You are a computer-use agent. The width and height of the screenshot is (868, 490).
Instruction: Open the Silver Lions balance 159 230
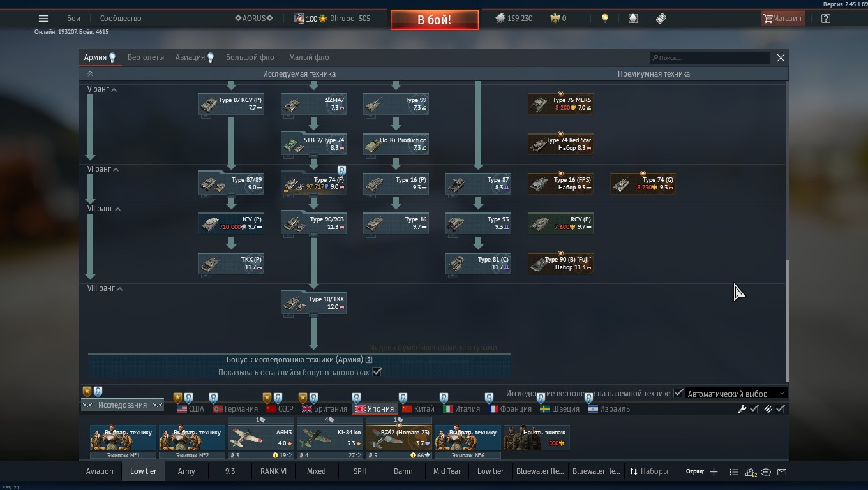[514, 19]
